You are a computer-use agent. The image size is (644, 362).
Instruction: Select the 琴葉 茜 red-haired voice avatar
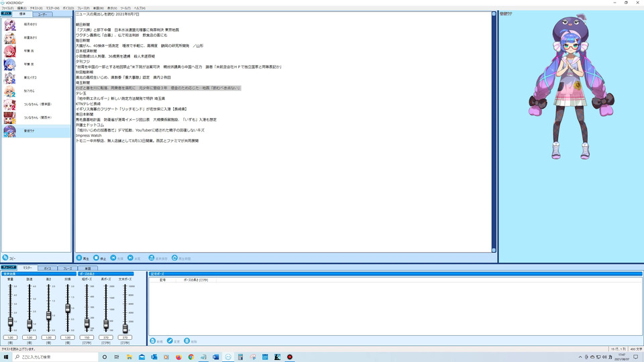[9, 52]
